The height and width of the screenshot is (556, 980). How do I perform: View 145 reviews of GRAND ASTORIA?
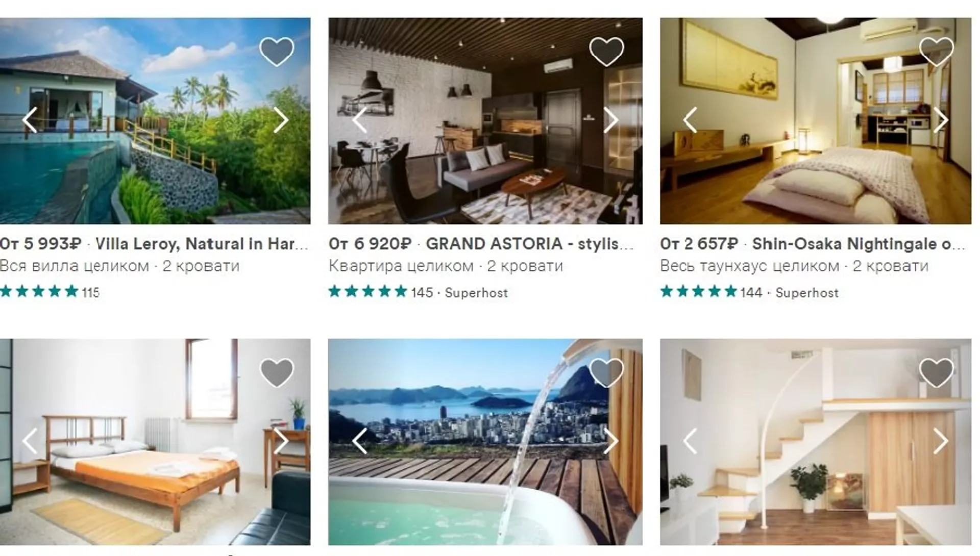(x=422, y=293)
